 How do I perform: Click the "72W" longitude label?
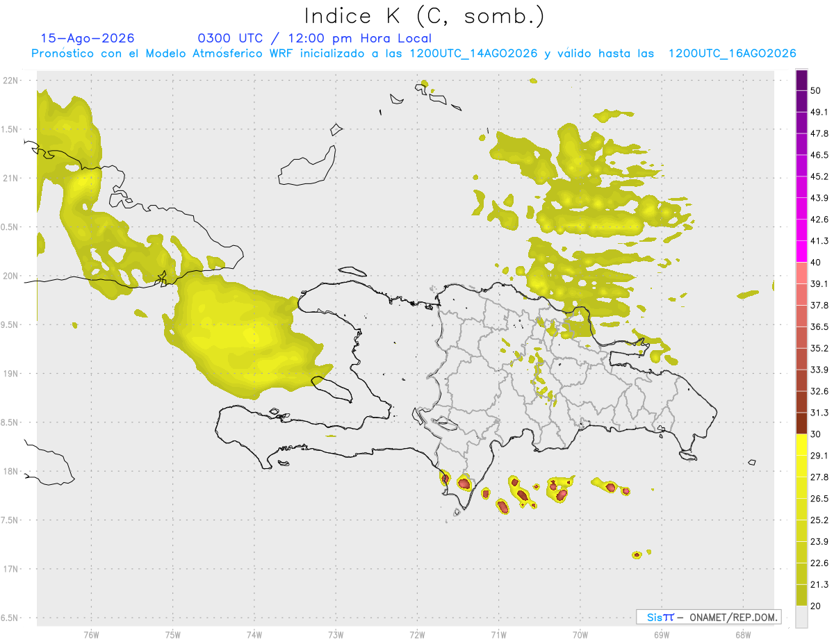417,635
